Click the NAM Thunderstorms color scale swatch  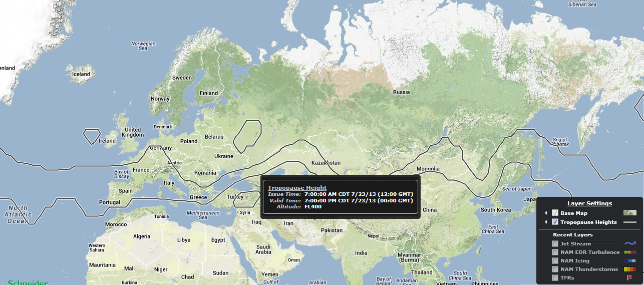[x=629, y=269]
